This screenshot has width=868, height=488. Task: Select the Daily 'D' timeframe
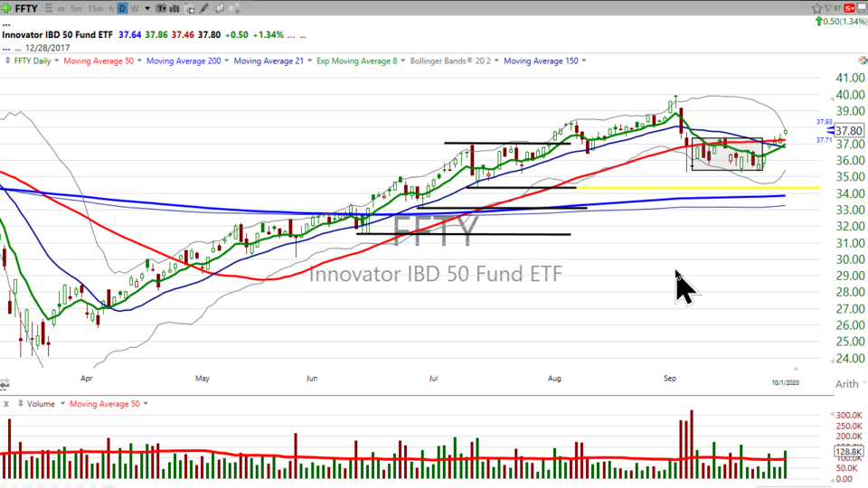122,8
